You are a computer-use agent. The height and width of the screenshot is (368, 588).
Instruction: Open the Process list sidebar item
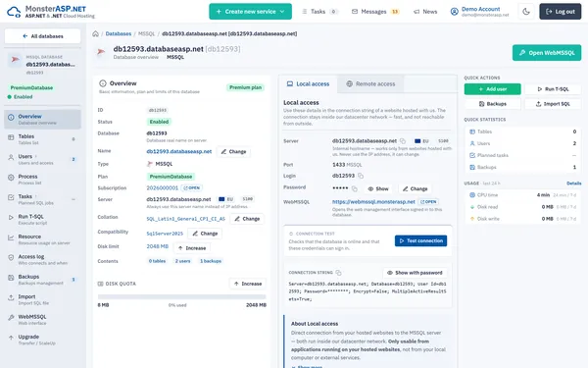[42, 180]
